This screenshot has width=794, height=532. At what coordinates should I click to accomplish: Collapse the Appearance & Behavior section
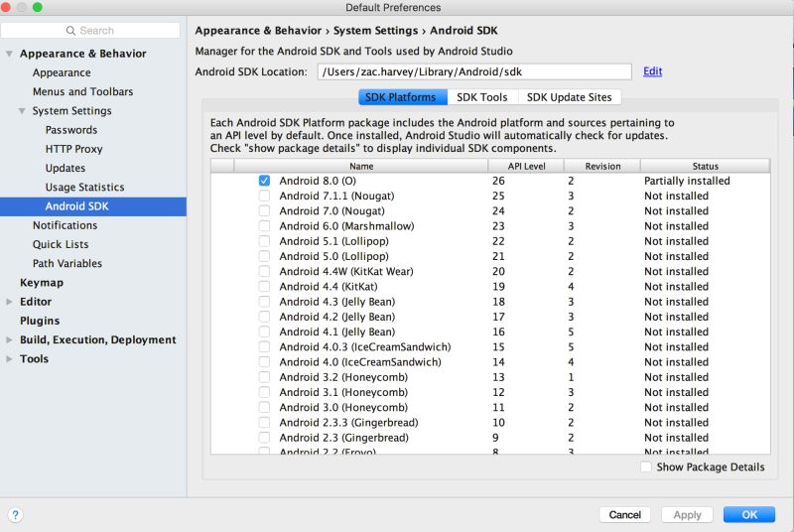click(9, 54)
